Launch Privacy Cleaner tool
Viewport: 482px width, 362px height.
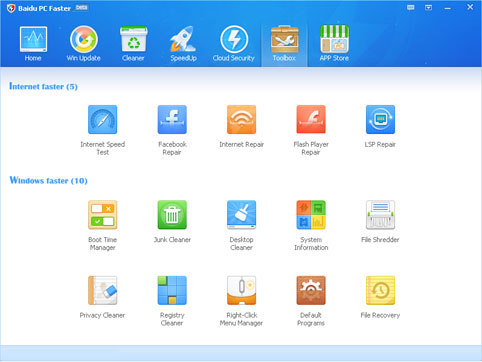point(103,297)
